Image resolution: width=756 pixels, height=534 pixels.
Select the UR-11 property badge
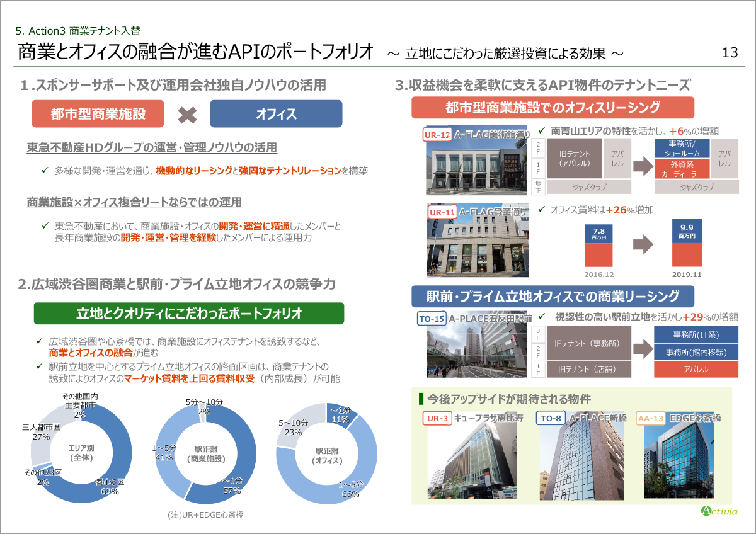click(441, 213)
